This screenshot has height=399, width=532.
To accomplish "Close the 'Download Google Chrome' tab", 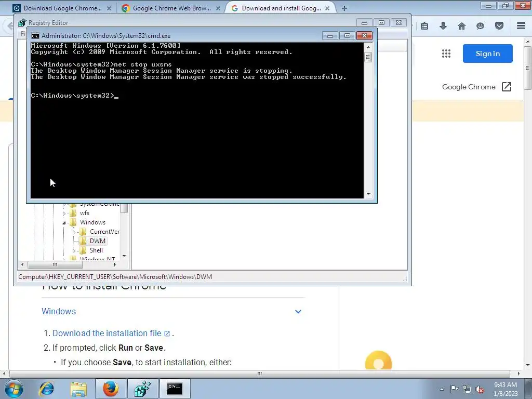I will tap(109, 8).
